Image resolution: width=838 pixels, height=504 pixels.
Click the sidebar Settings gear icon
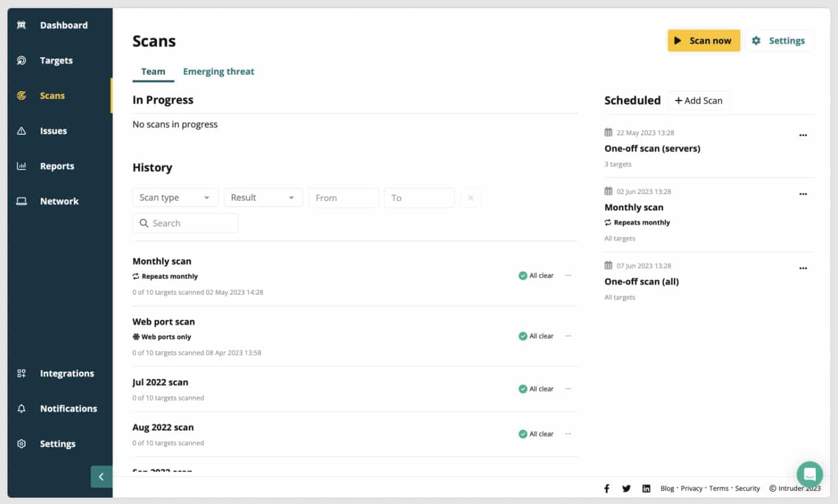point(22,444)
